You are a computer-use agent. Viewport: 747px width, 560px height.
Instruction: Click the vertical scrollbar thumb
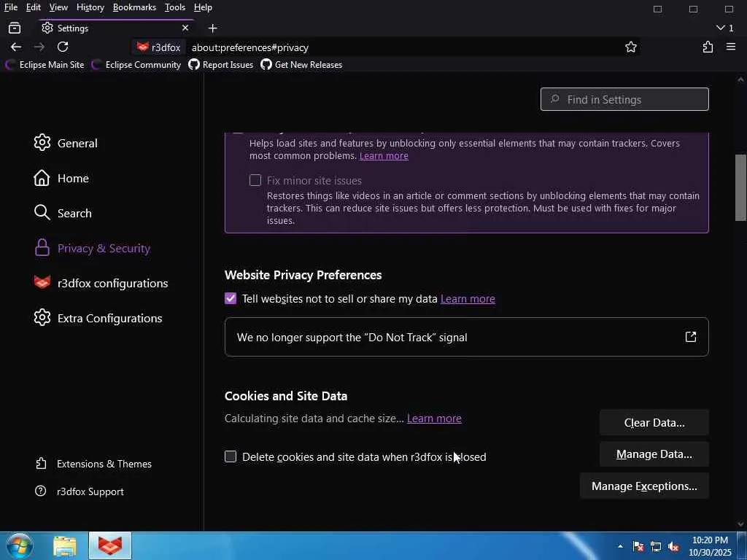[740, 187]
